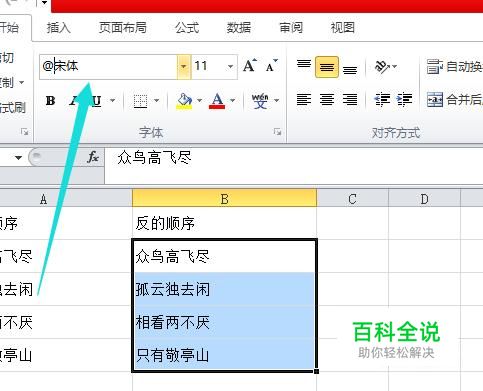This screenshot has height=391, width=483.
Task: Select cell B containing 众鸟高飞尽
Action: click(x=224, y=256)
